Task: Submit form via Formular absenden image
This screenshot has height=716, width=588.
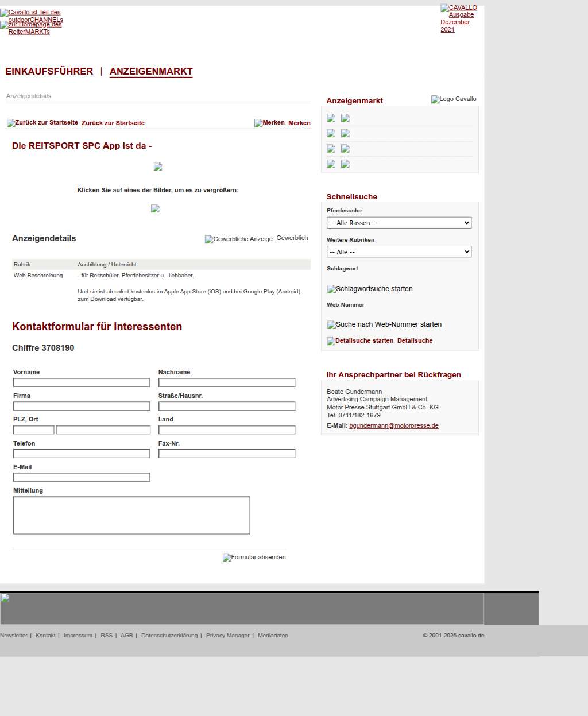Action: point(254,558)
